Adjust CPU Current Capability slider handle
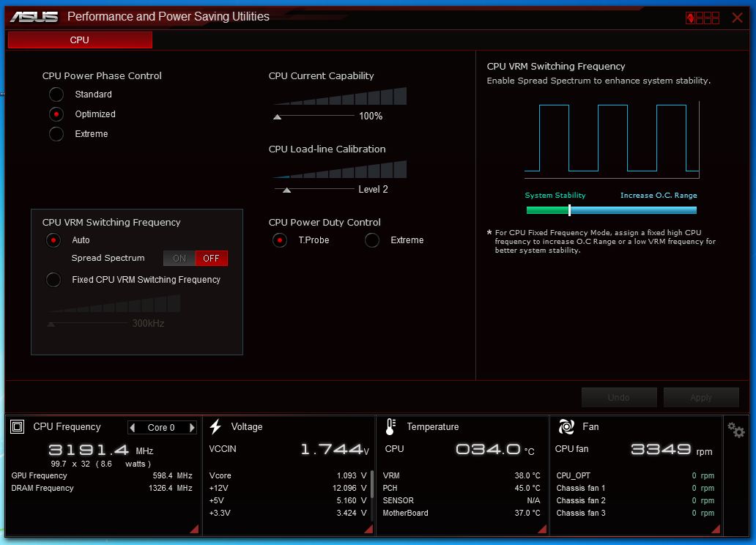This screenshot has width=756, height=545. (x=277, y=116)
